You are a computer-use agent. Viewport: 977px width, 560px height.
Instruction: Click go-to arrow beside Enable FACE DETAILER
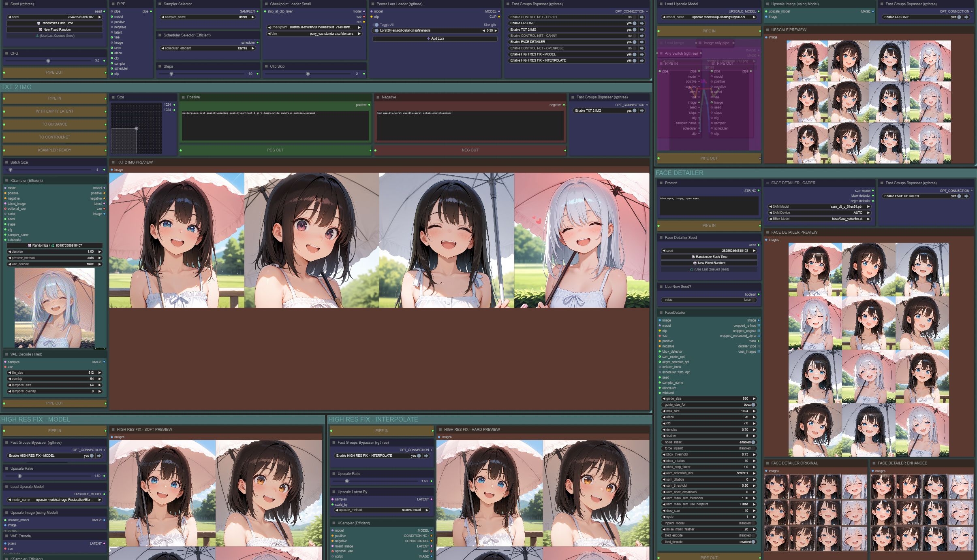coord(642,42)
